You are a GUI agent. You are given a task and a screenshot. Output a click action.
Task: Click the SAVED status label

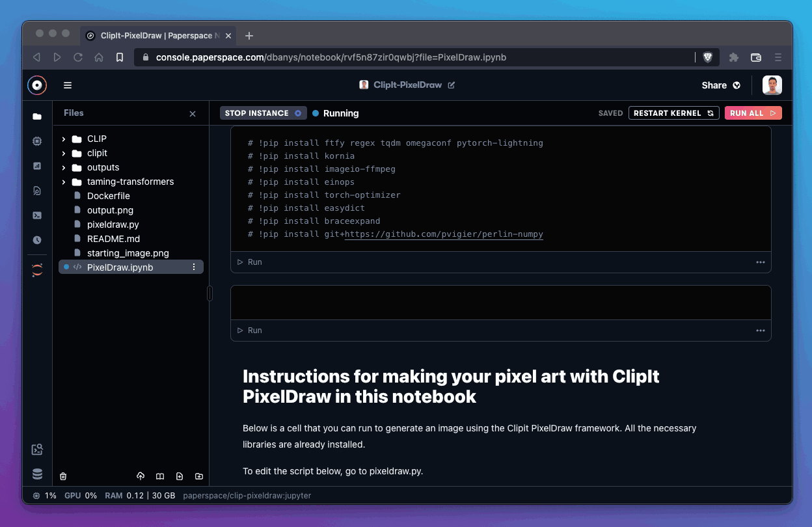tap(610, 113)
